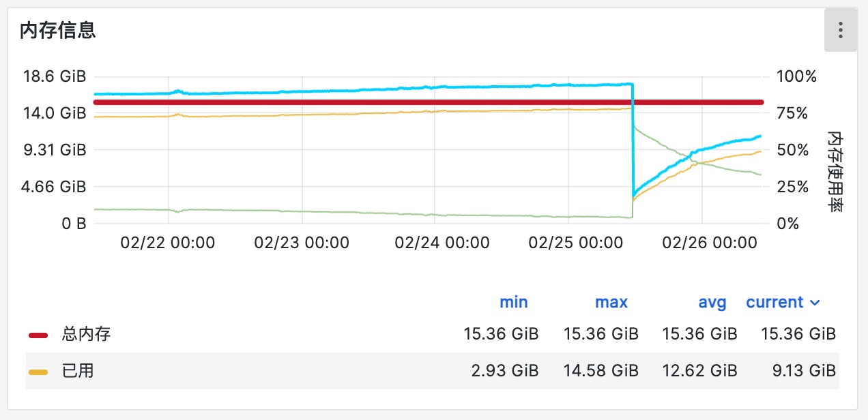Viewport: 868px width, 420px height.
Task: Toggle sort arrow next to current
Action: 814,303
